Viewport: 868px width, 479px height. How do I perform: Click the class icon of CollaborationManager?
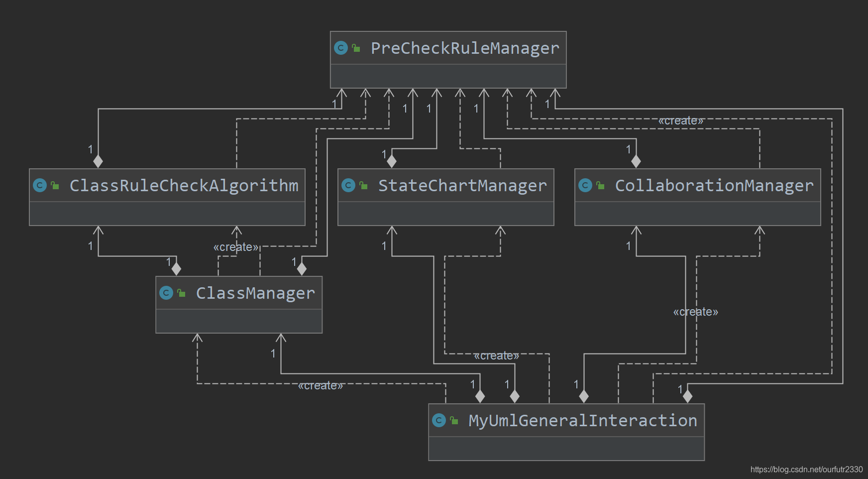(585, 185)
